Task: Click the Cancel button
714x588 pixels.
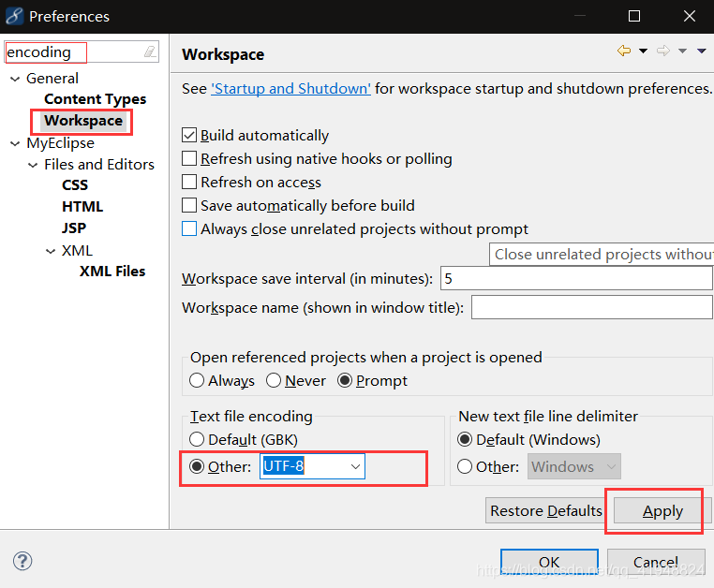Action: pyautogui.click(x=656, y=562)
